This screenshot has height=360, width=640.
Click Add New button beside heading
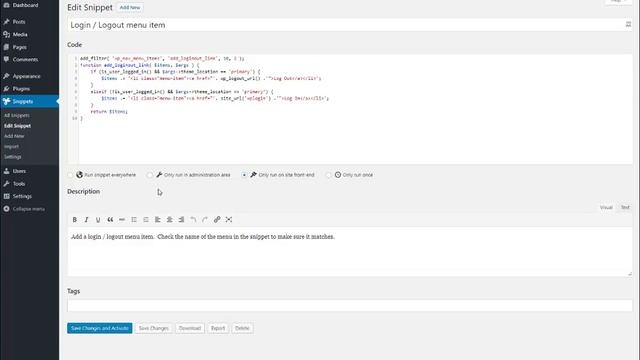130,7
